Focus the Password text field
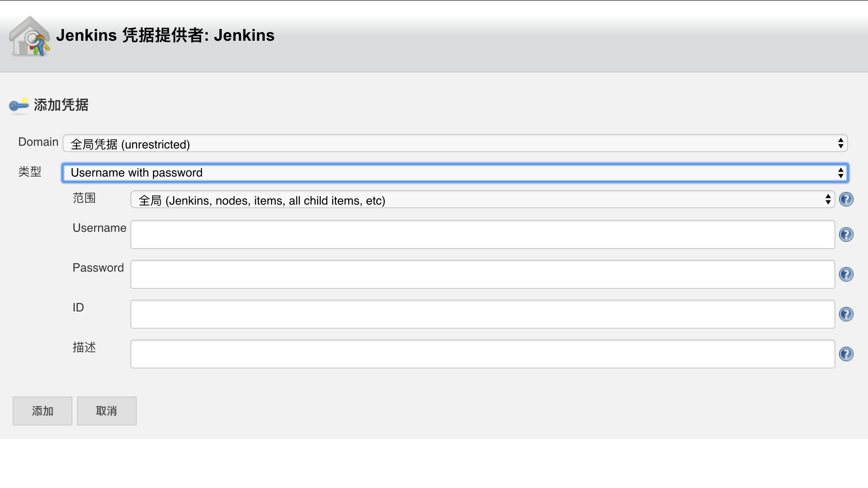 482,274
